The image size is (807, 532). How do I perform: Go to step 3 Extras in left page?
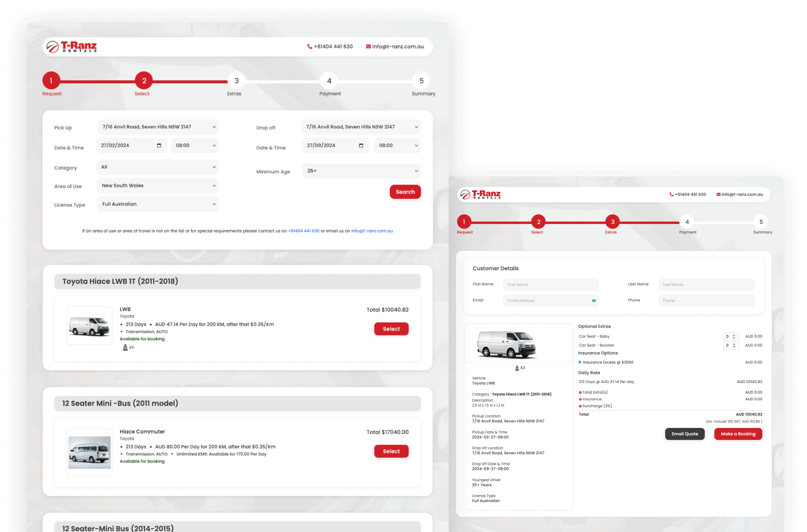[x=236, y=81]
